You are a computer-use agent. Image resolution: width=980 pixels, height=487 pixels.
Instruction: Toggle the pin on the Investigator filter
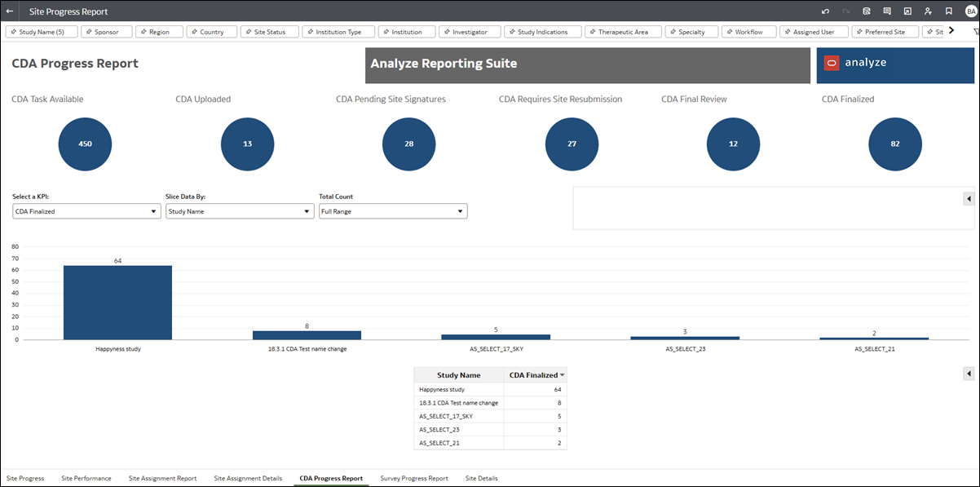click(448, 32)
